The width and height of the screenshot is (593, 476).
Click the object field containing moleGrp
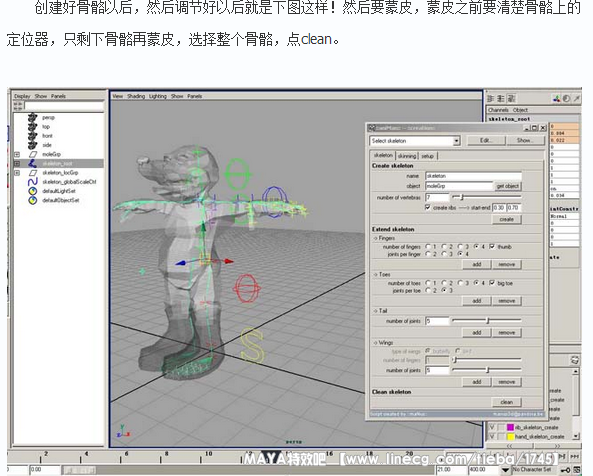[459, 186]
